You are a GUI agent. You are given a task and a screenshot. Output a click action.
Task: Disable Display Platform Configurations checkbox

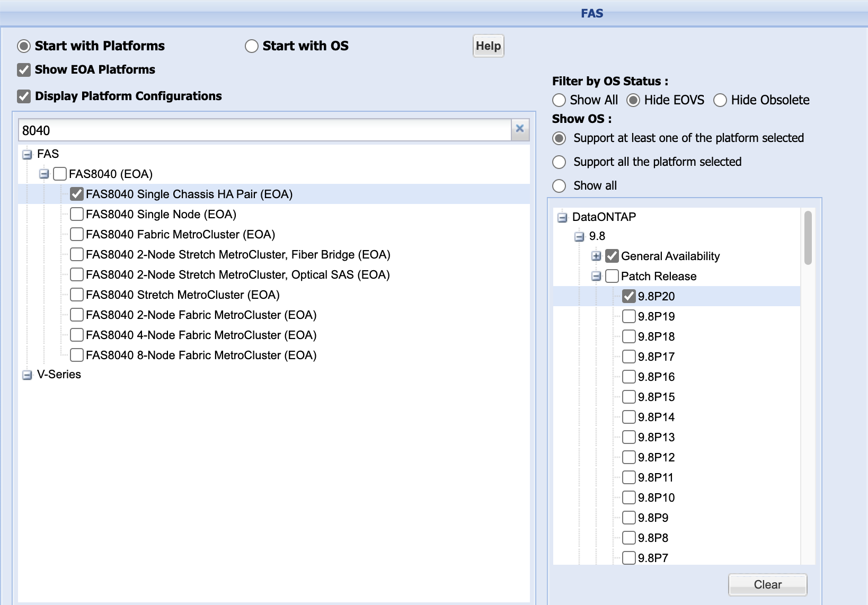[24, 96]
